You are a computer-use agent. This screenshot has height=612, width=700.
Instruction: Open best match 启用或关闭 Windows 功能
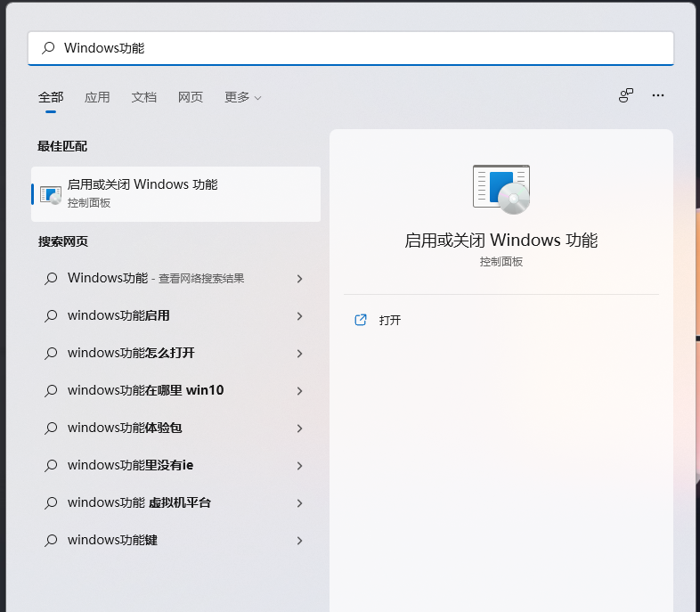pyautogui.click(x=176, y=193)
